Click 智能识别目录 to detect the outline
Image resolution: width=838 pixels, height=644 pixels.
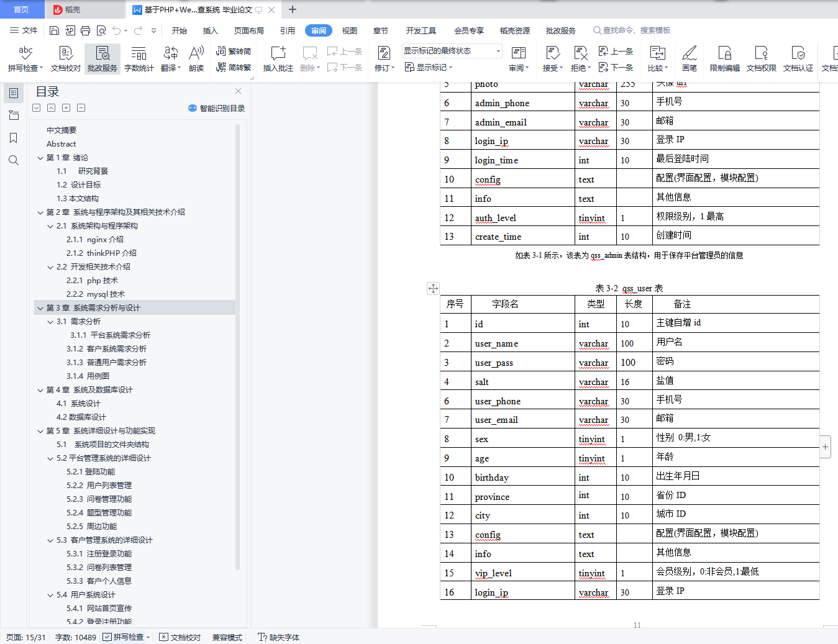[216, 108]
